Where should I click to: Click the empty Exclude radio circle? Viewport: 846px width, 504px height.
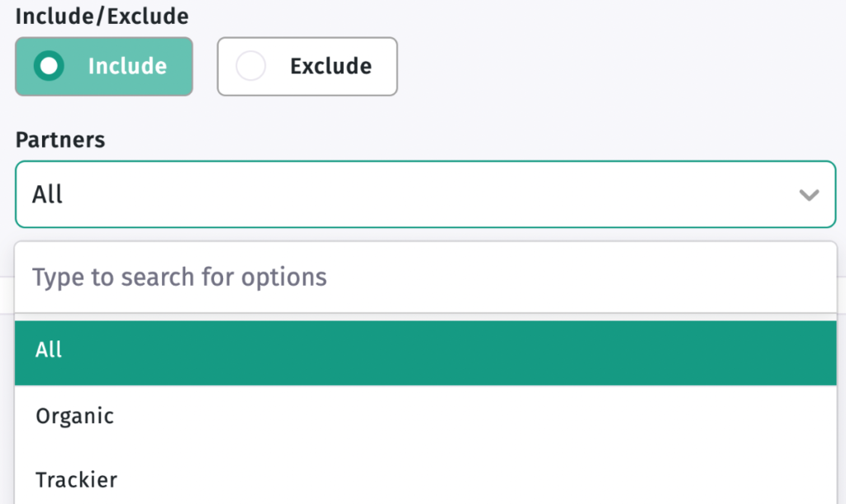pos(250,66)
